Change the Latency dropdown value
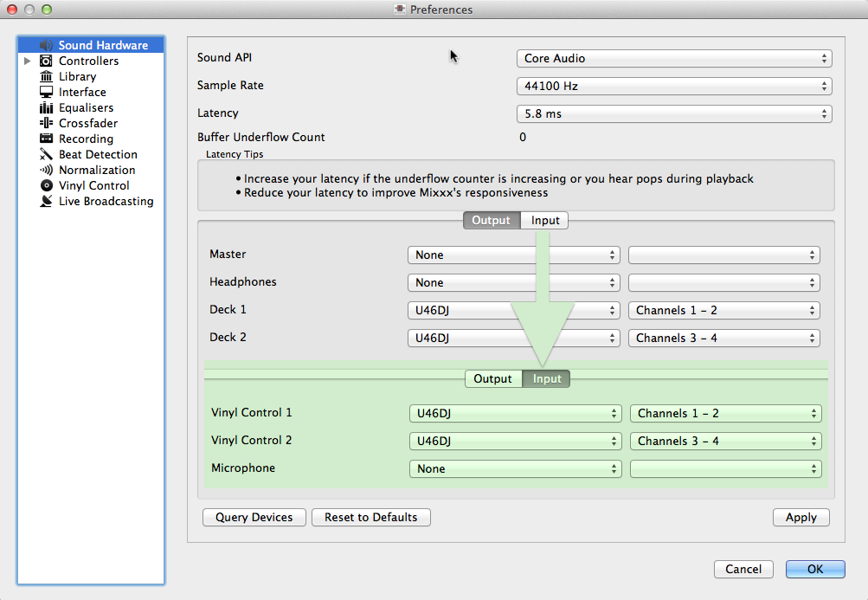Image resolution: width=868 pixels, height=600 pixels. click(674, 114)
